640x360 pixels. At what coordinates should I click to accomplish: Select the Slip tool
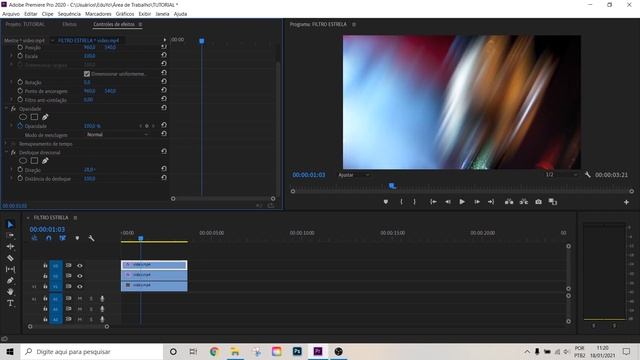click(x=10, y=269)
